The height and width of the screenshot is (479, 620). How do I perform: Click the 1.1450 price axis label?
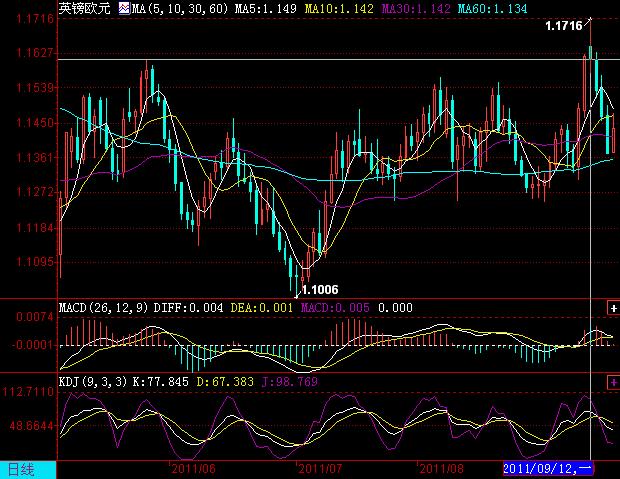(x=34, y=123)
